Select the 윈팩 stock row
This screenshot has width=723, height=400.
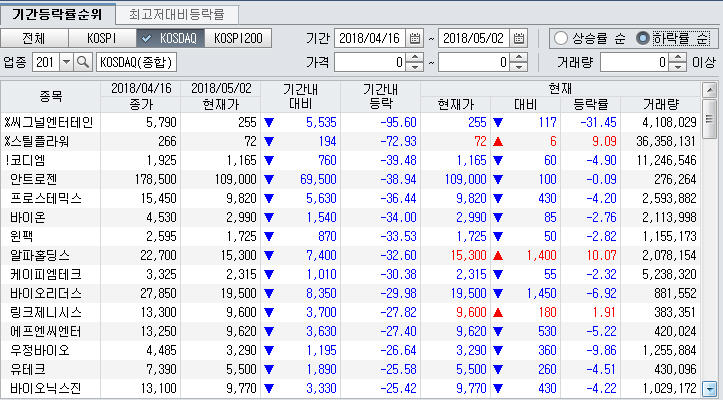(x=350, y=236)
